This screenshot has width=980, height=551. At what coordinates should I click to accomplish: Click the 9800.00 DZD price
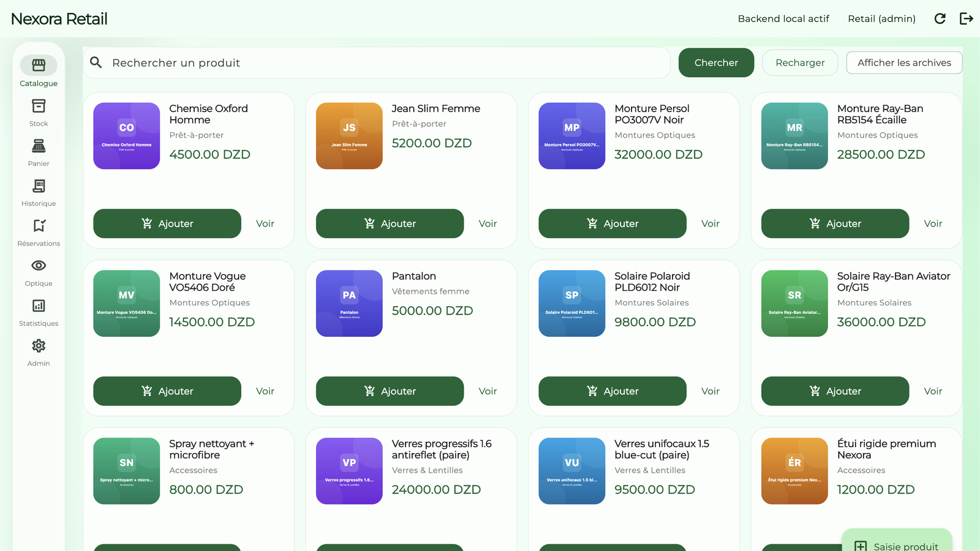[655, 322]
